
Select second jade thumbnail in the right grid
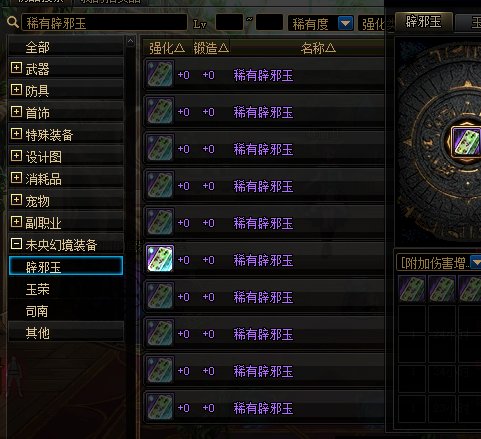(x=442, y=289)
